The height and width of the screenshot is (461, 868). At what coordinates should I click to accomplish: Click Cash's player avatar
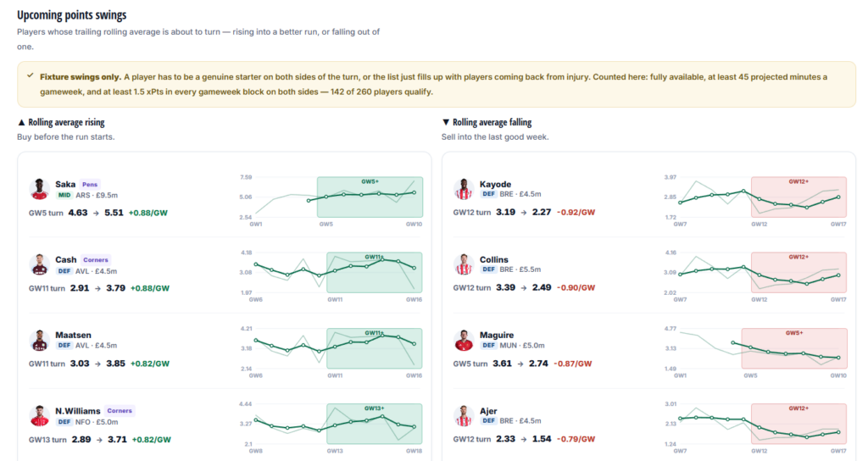(x=39, y=264)
